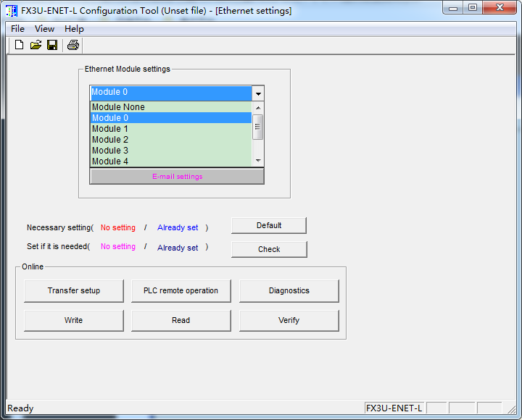Click the Print toolbar icon

coord(73,45)
